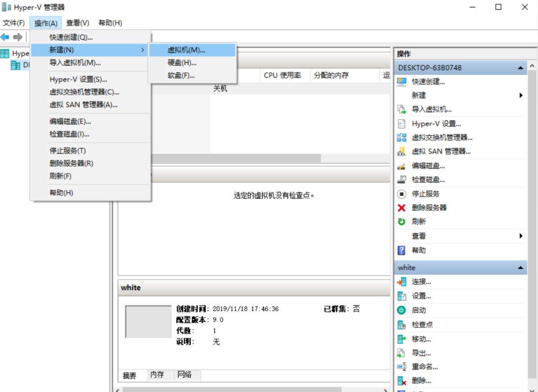Viewport: 538px width, 392px height.
Task: Choose 虚拟机(M)... from the submenu
Action: coord(193,50)
